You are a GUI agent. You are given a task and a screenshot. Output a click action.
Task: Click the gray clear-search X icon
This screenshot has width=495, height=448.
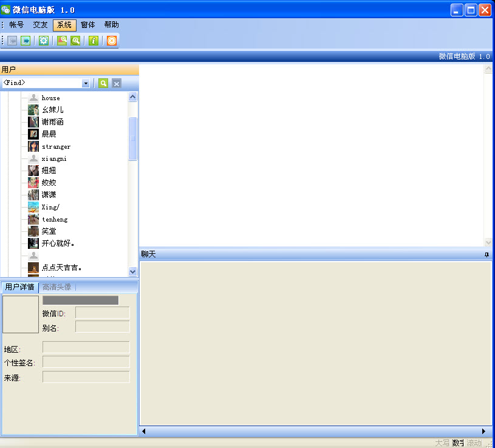click(117, 83)
